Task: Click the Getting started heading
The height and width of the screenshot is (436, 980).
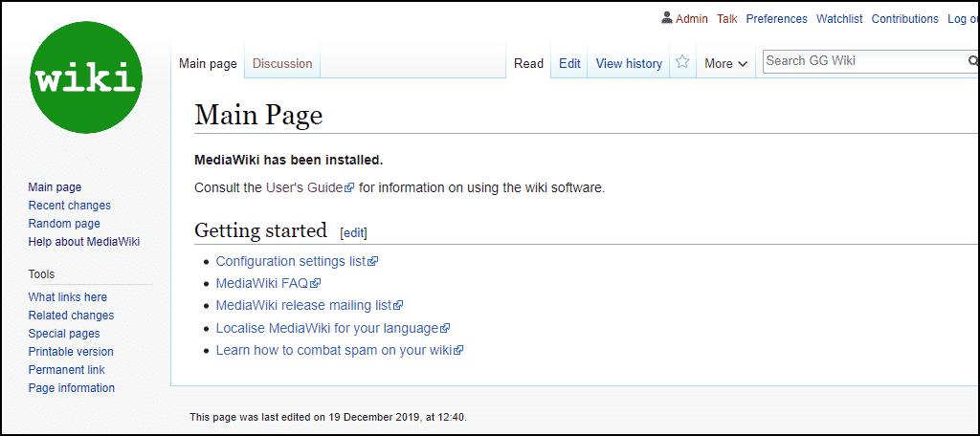Action: pyautogui.click(x=260, y=230)
